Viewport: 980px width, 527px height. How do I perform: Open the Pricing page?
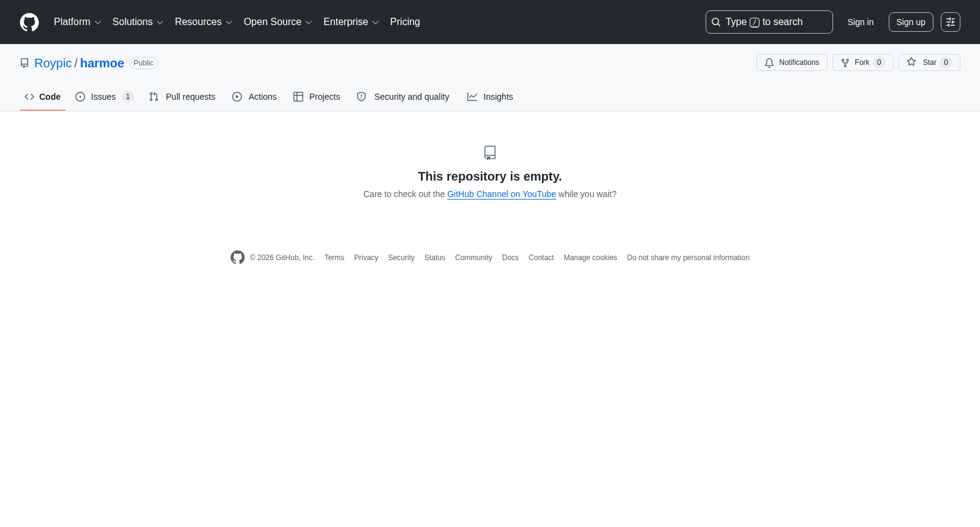(x=405, y=22)
